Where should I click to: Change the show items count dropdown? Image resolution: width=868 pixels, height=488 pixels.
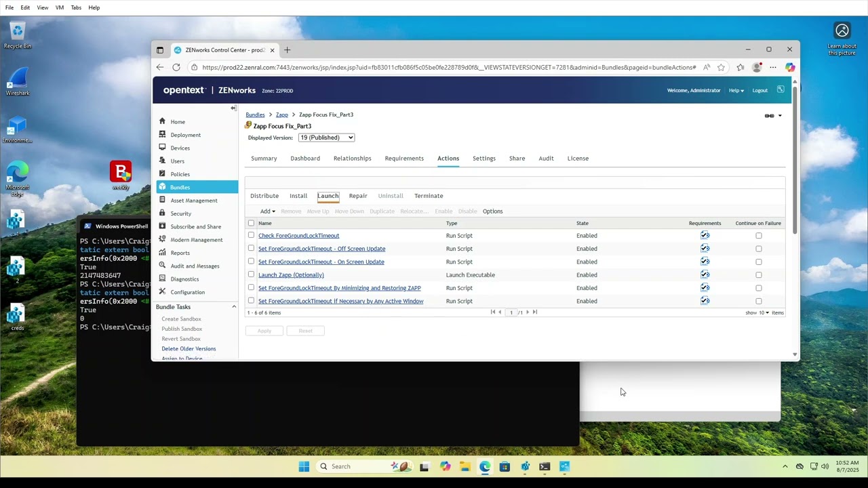pos(764,312)
